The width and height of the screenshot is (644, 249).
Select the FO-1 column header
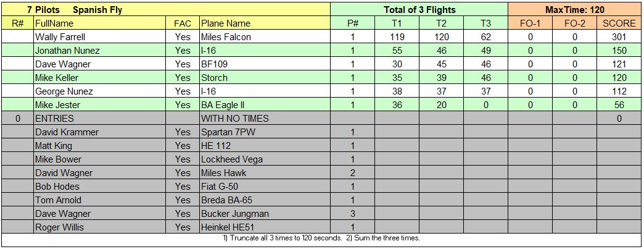pyautogui.click(x=530, y=23)
